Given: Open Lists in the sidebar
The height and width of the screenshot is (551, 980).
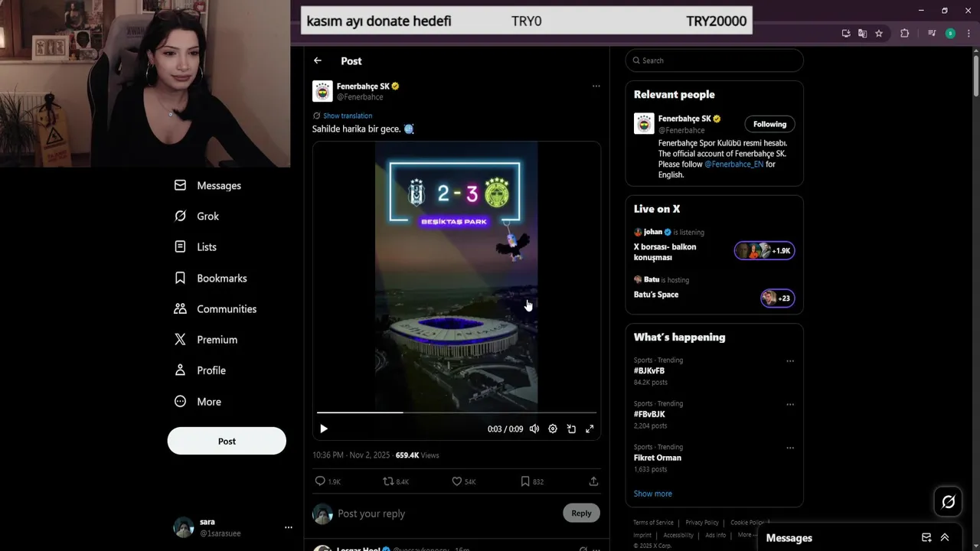Looking at the screenshot, I should [195, 246].
